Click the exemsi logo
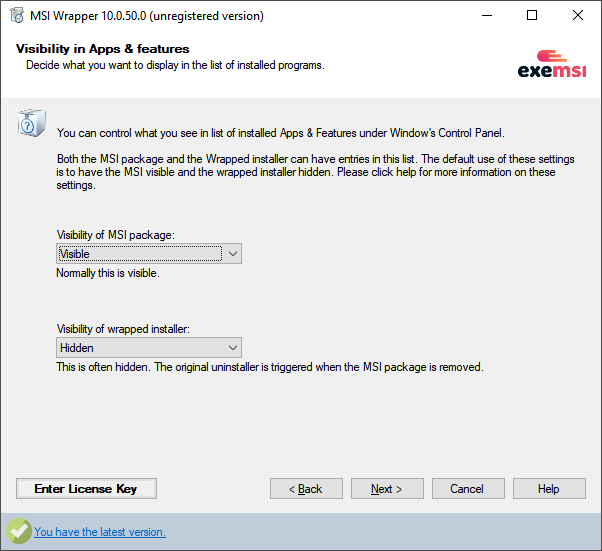This screenshot has height=551, width=602. click(552, 64)
